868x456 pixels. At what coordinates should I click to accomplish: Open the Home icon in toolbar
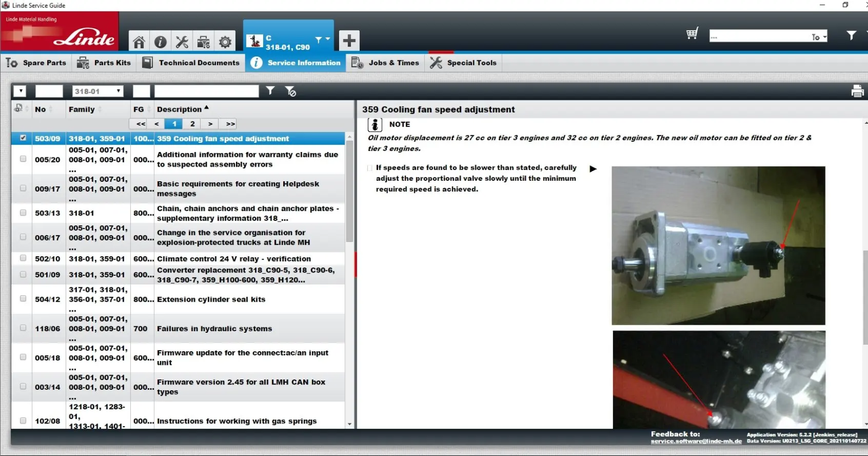(x=139, y=41)
